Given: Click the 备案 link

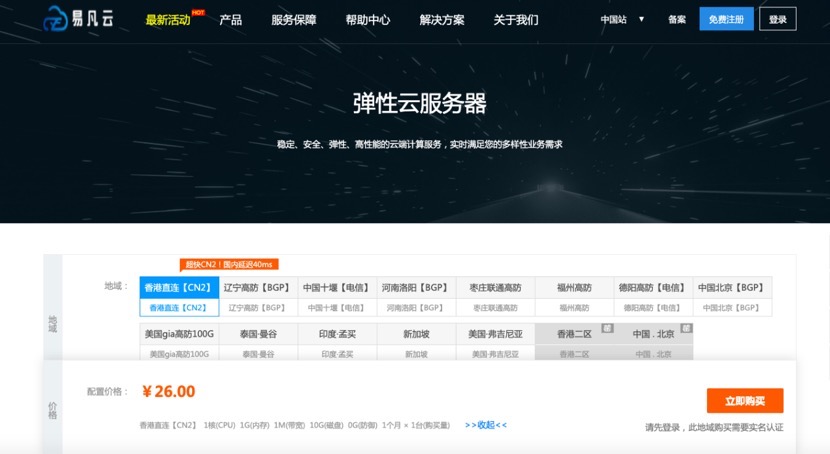Looking at the screenshot, I should click(x=677, y=19).
